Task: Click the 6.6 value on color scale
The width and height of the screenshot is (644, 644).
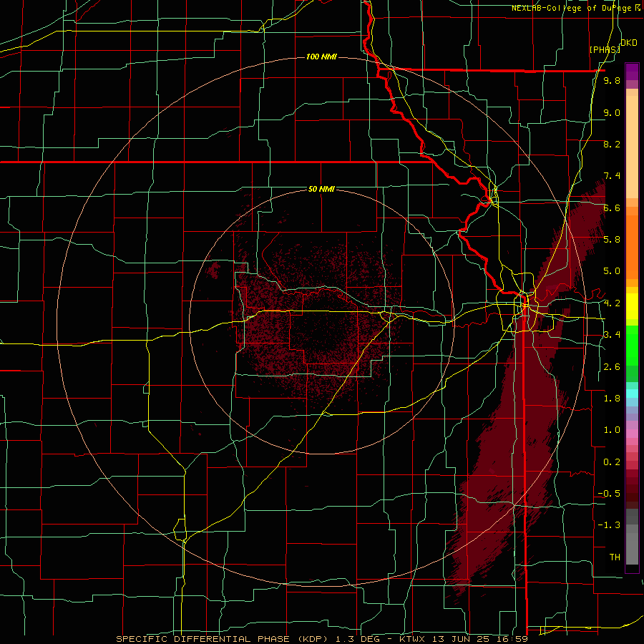Action: (x=612, y=208)
